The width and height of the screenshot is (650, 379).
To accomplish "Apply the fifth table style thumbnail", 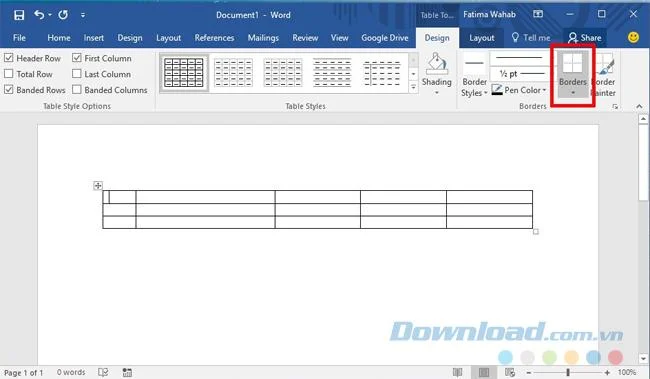I will click(x=382, y=73).
